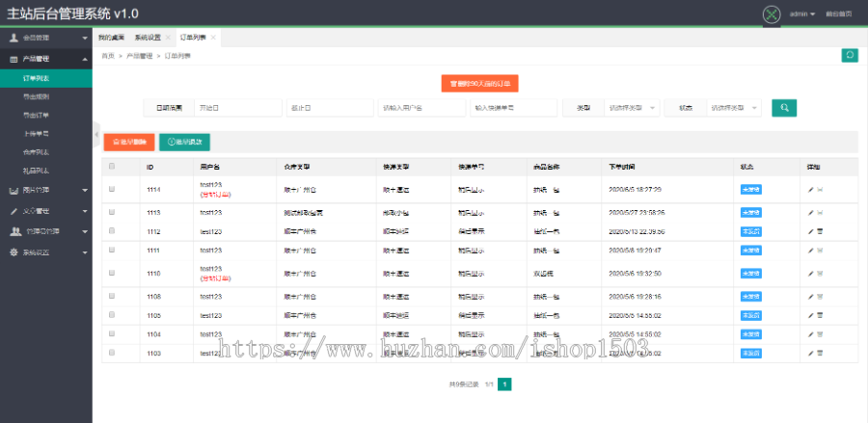Click 首页 in the breadcrumb

coord(107,56)
